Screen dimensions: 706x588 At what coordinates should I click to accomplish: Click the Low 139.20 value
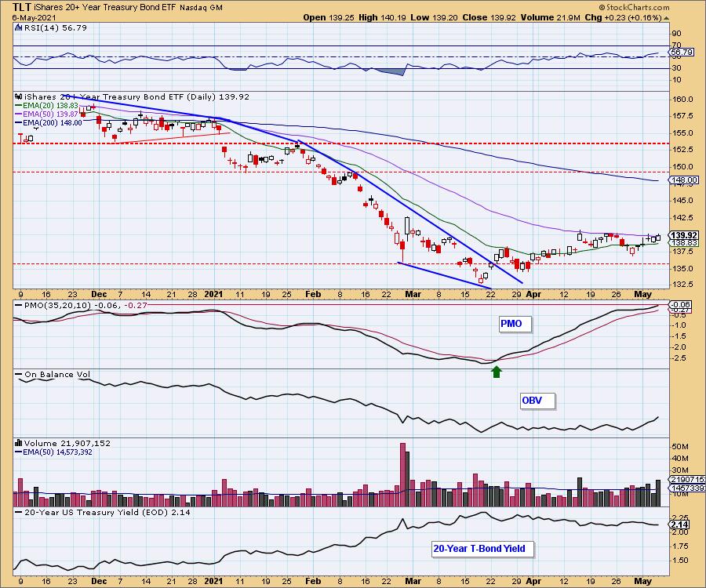(x=434, y=17)
